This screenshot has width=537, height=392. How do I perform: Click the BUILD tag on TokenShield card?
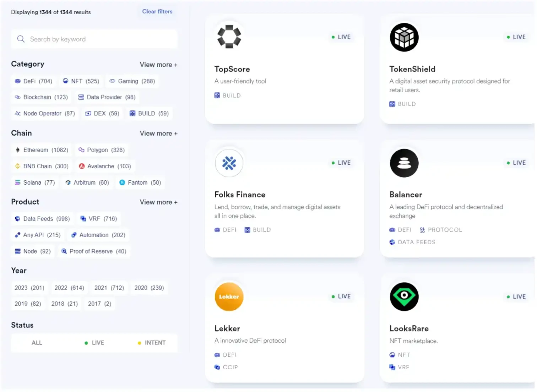[403, 104]
